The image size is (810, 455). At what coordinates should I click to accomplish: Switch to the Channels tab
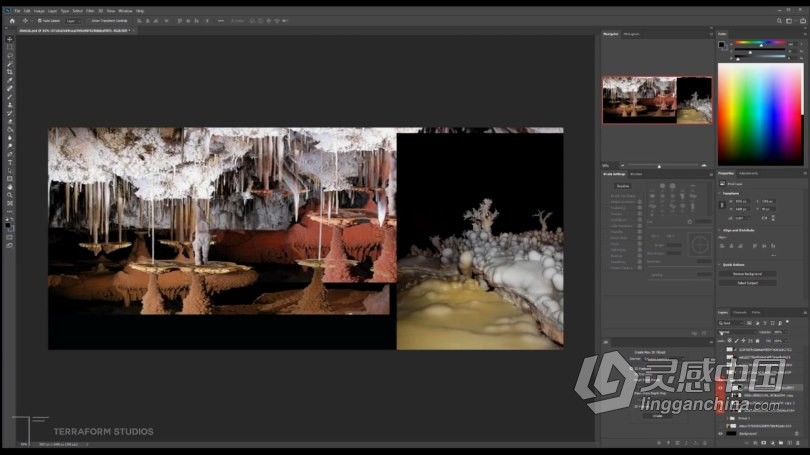[x=740, y=312]
